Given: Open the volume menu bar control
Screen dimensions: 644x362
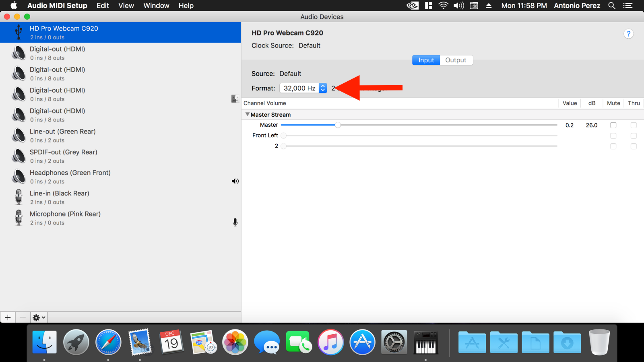Looking at the screenshot, I should pyautogui.click(x=459, y=6).
